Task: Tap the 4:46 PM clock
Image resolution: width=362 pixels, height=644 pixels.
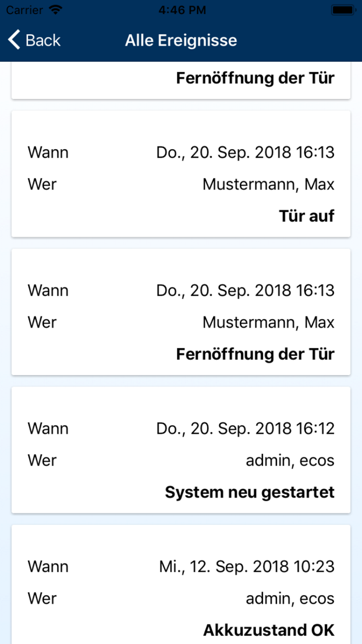Action: [x=182, y=10]
